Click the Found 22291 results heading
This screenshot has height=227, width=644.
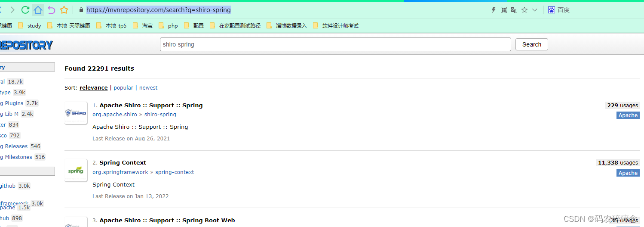pos(99,68)
